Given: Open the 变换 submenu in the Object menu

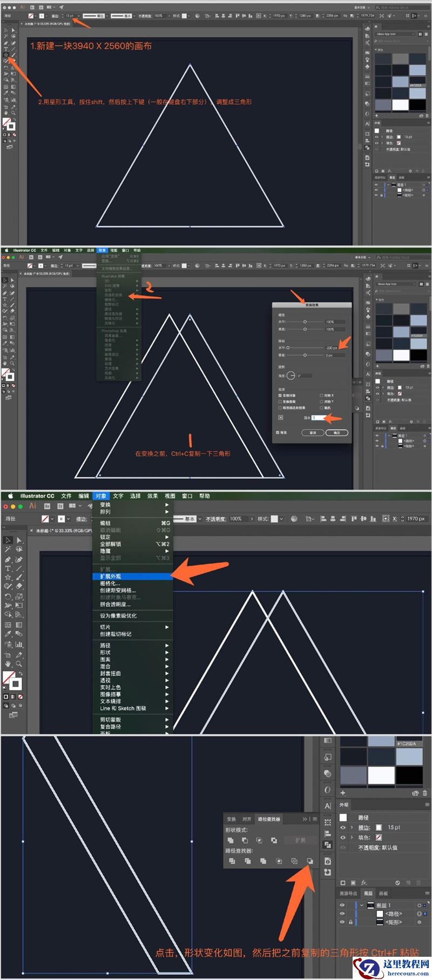Looking at the screenshot, I should coord(133,505).
